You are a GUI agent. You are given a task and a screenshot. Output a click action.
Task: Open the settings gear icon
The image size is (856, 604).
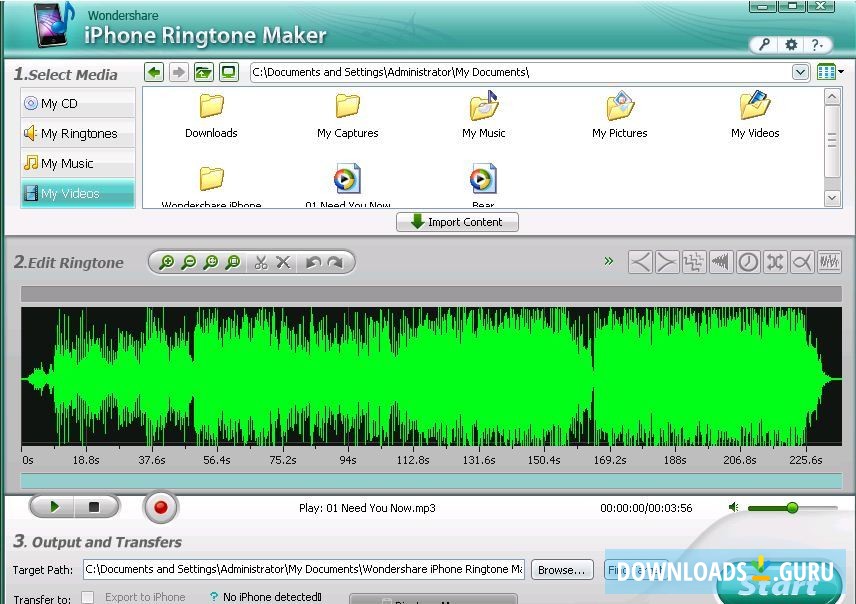point(791,45)
